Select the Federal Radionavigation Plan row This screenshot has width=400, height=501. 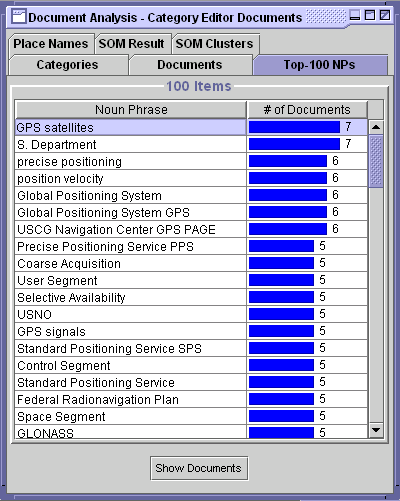coord(191,399)
